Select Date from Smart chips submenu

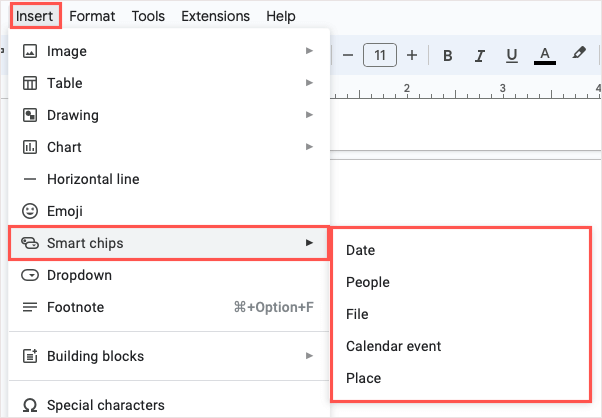click(x=361, y=250)
